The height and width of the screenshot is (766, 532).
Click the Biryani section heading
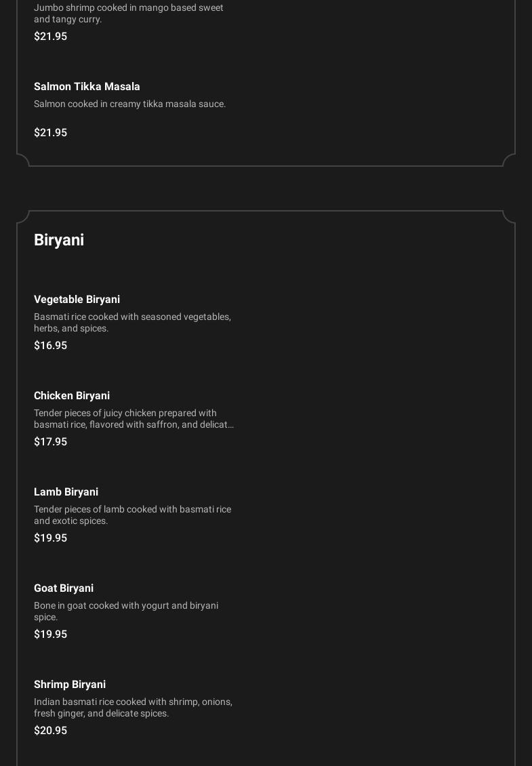coord(59,240)
